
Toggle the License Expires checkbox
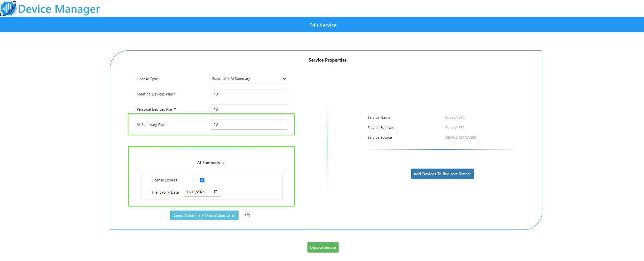[x=202, y=180]
